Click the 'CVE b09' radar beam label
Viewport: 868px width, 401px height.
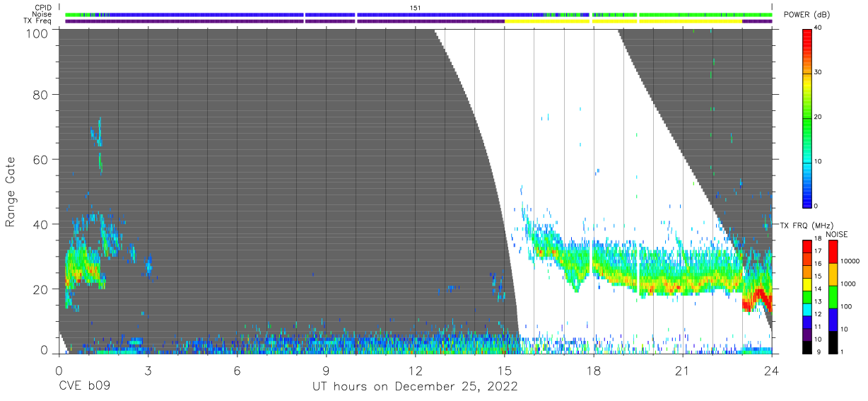coord(85,387)
